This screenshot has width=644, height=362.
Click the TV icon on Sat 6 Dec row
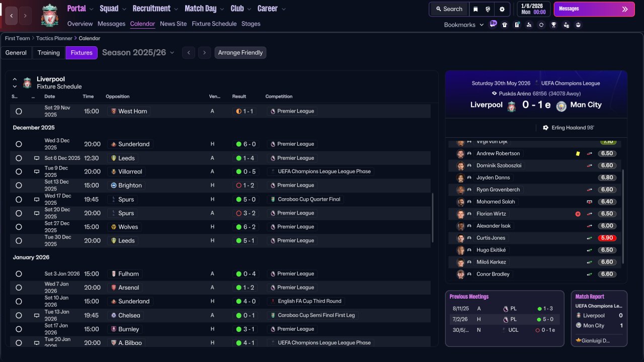37,158
